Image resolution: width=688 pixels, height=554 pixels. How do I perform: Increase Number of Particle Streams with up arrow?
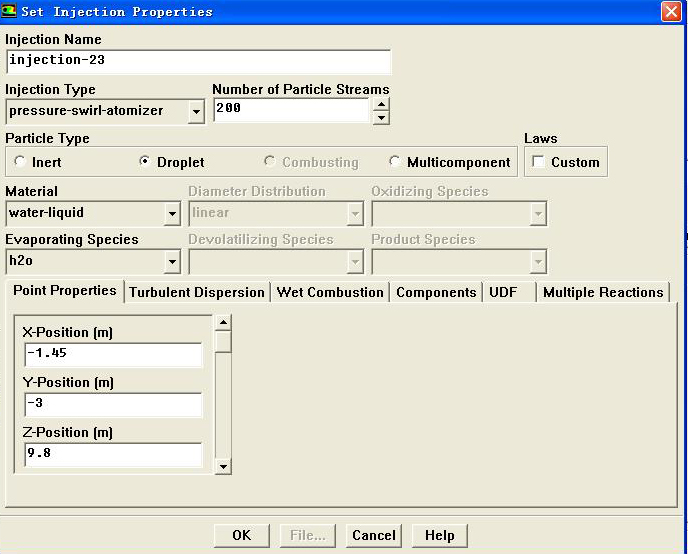pos(380,104)
